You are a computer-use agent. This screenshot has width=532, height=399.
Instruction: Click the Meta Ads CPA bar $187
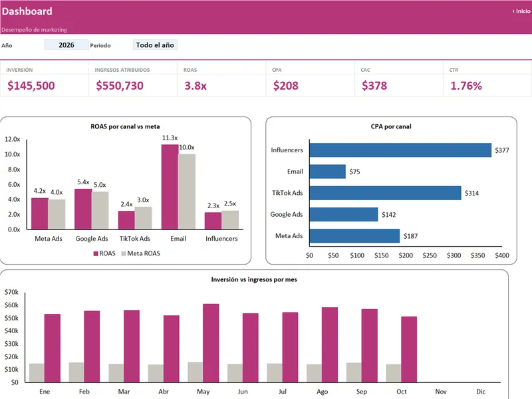(x=354, y=236)
